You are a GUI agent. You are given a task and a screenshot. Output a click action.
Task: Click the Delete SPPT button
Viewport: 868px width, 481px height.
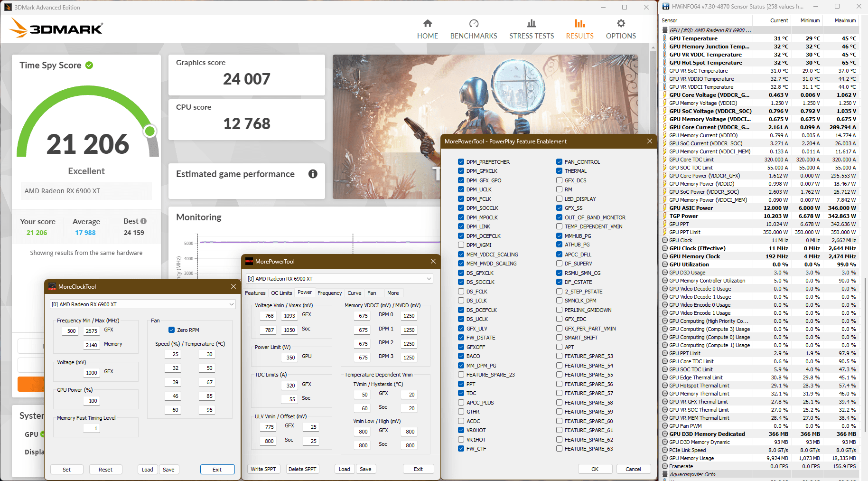tap(302, 469)
